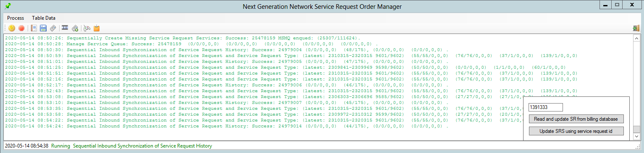
Task: Click the Running status text
Action: click(x=60, y=146)
